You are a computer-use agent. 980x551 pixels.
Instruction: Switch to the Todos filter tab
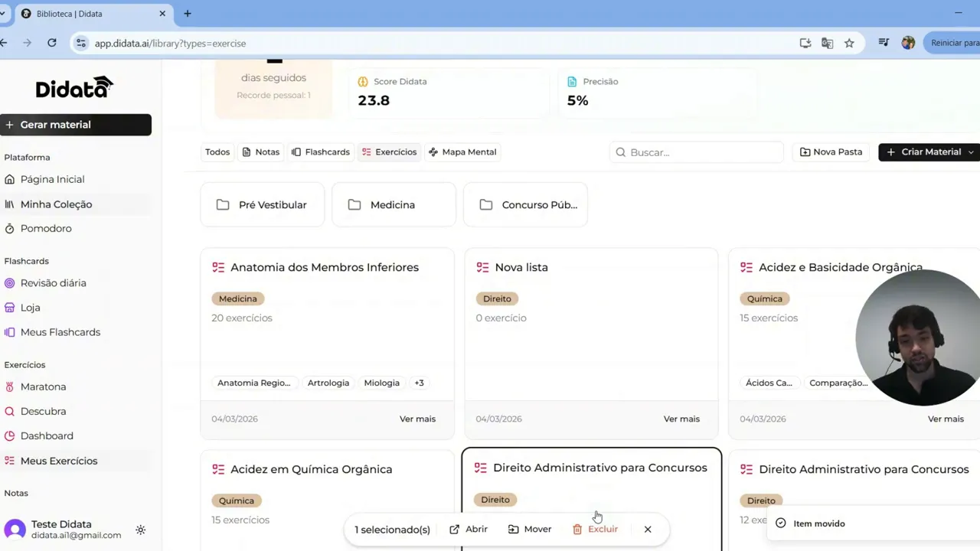click(x=217, y=152)
